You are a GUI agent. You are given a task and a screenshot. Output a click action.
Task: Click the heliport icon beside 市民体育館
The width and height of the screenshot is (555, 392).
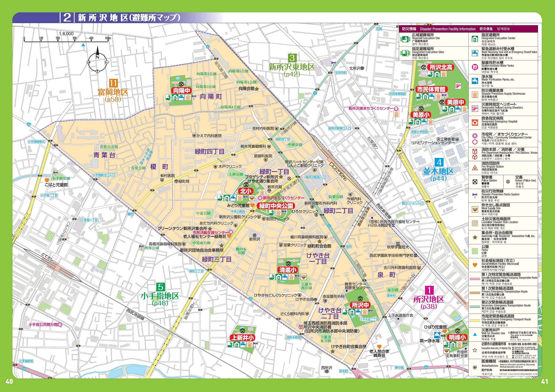tap(458, 86)
